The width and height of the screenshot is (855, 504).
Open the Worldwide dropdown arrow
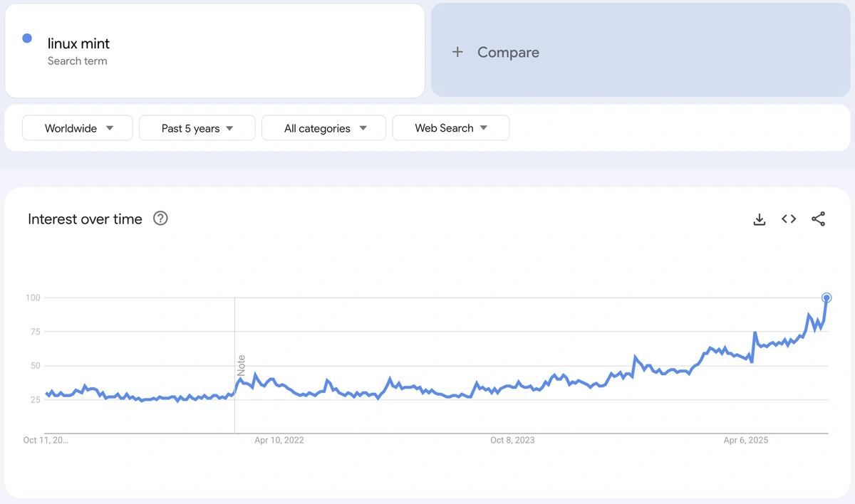coord(110,128)
